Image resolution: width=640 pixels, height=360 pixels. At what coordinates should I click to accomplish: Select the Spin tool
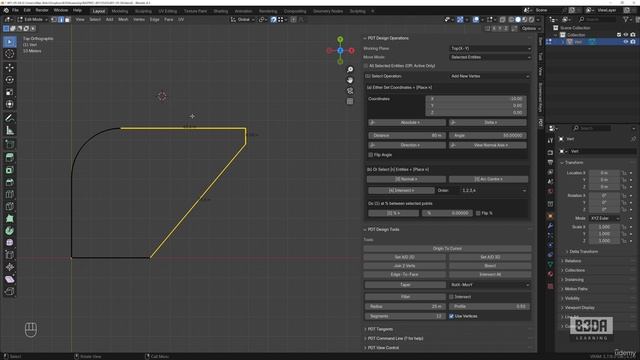9,231
